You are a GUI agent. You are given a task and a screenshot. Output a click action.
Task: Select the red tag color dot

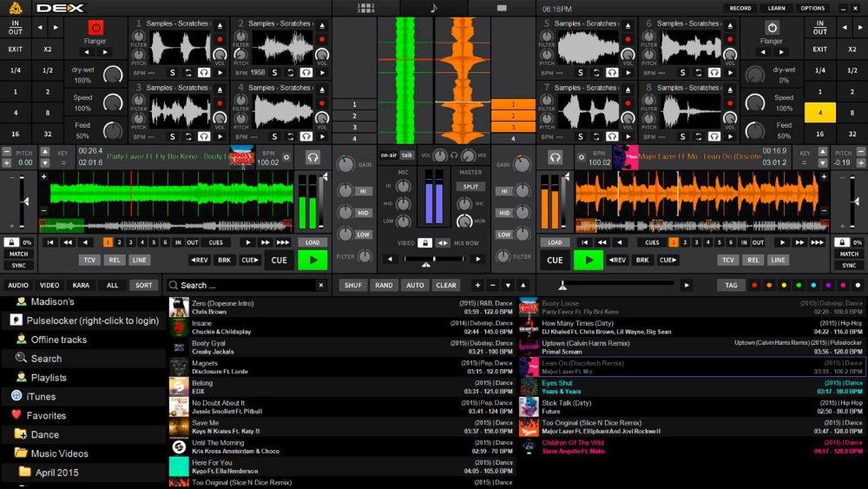click(753, 285)
